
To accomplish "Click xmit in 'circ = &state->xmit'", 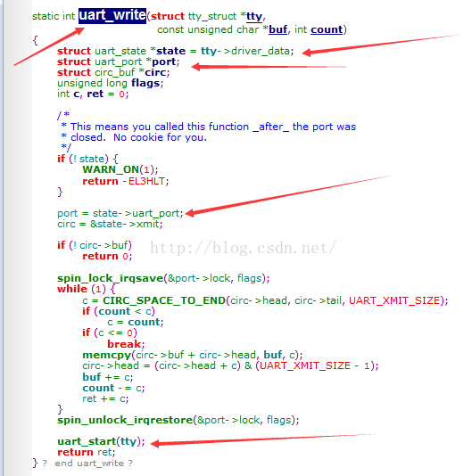I will click(x=148, y=225).
